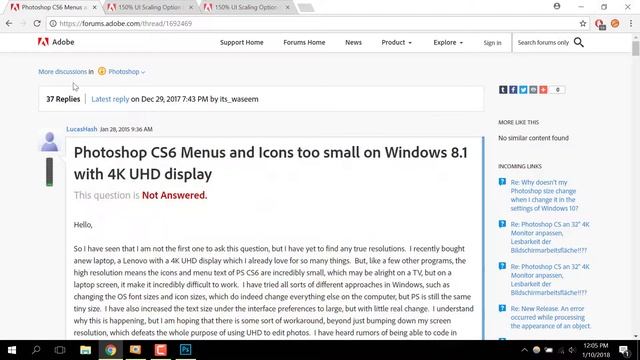640x360 pixels.
Task: Expand the Explore dropdown menu
Action: (x=448, y=42)
